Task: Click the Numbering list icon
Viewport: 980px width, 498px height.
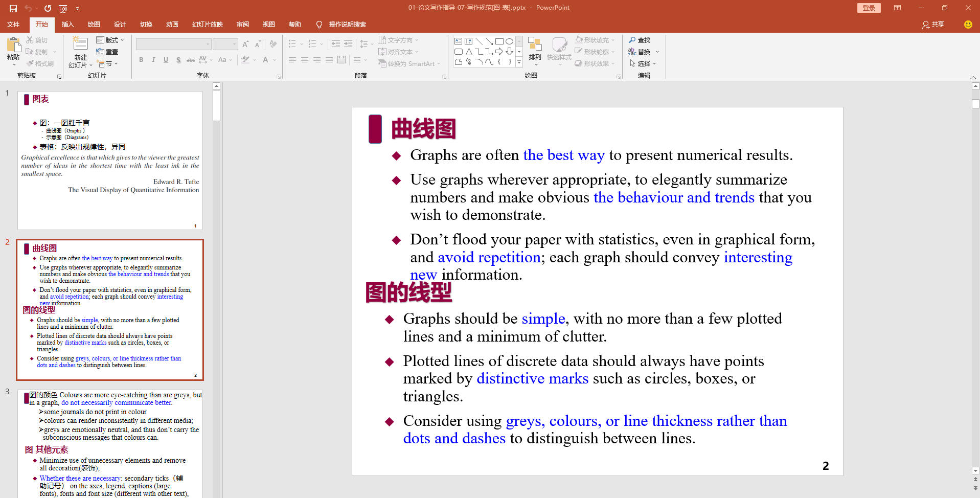Action: click(x=312, y=44)
